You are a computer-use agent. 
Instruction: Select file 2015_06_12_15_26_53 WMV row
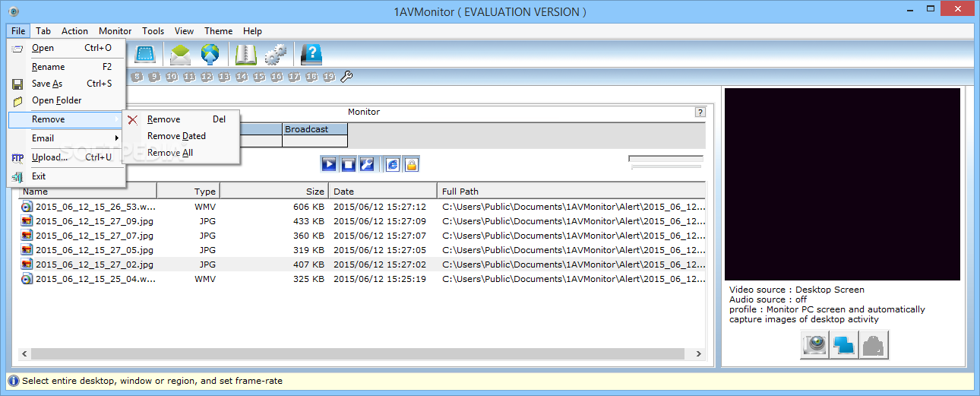pos(362,207)
